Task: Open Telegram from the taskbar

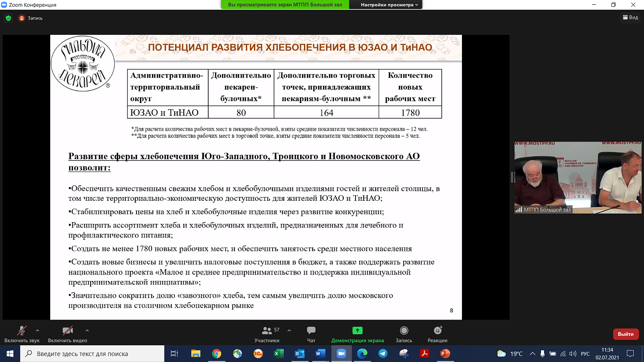Action: point(383,353)
